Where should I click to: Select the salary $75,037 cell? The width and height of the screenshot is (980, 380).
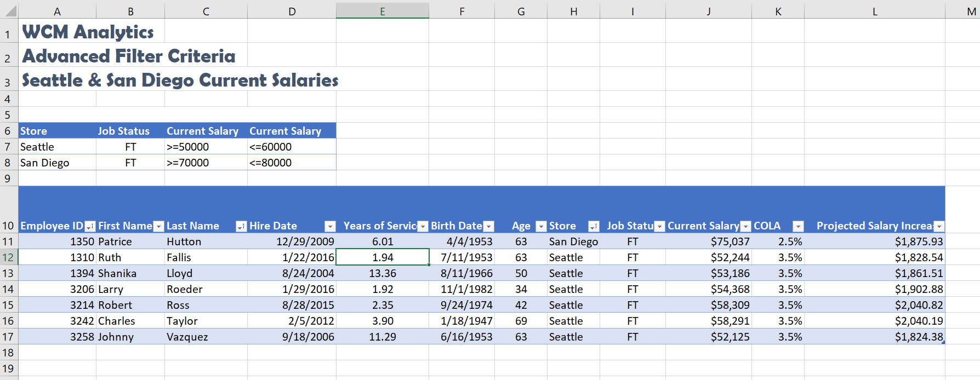pos(709,241)
